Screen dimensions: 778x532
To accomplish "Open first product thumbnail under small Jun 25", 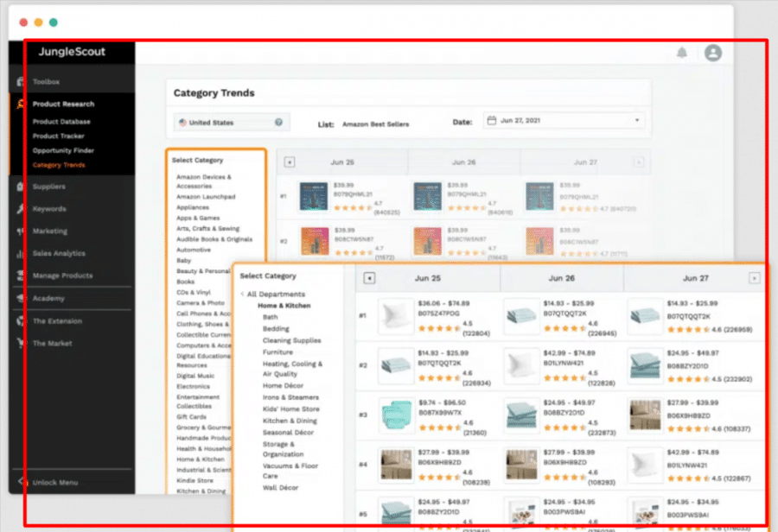I will 314,196.
